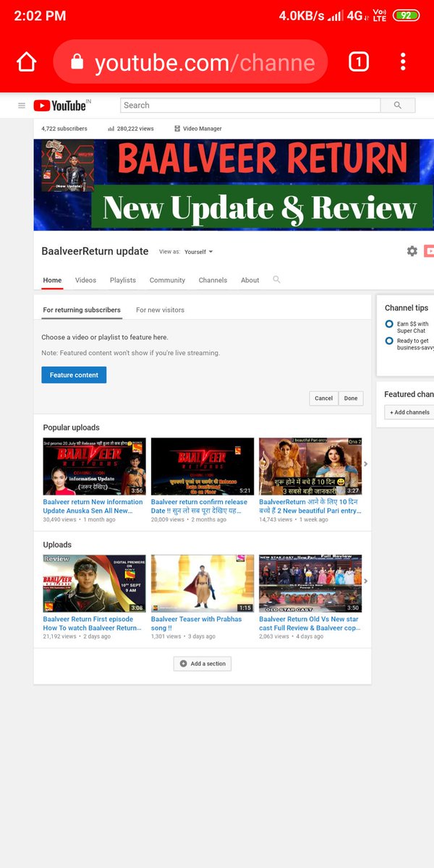
Task: Click the + Add channels button
Action: tap(409, 412)
